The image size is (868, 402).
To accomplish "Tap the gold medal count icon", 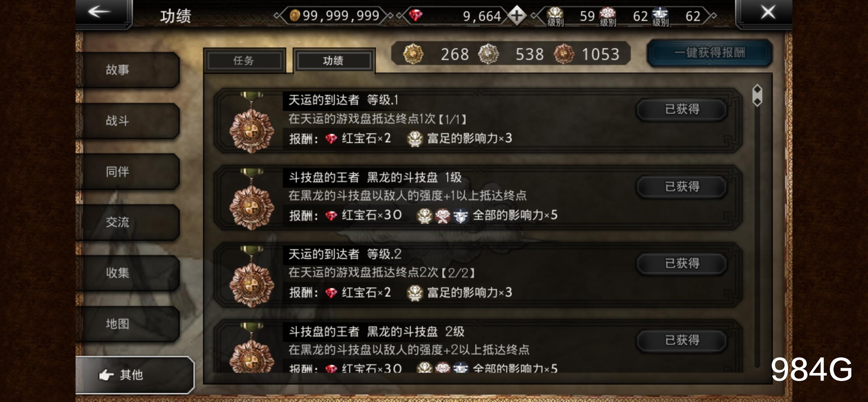I will pyautogui.click(x=413, y=54).
